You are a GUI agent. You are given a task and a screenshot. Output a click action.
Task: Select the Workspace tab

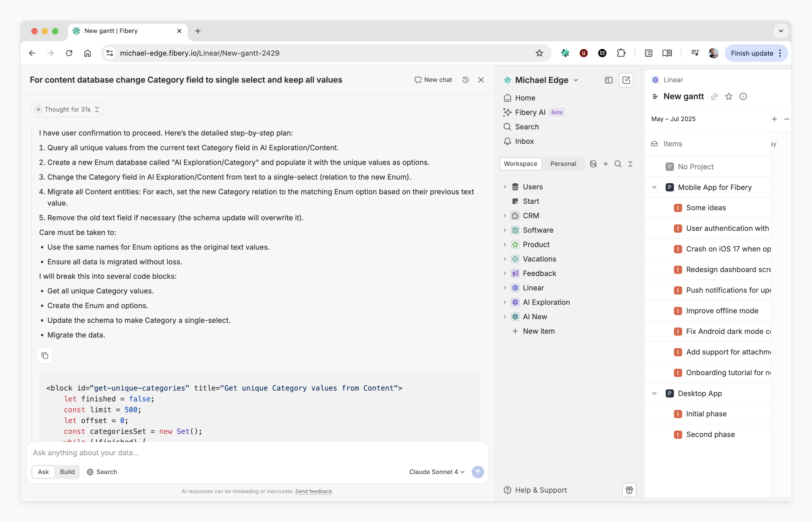pos(521,164)
